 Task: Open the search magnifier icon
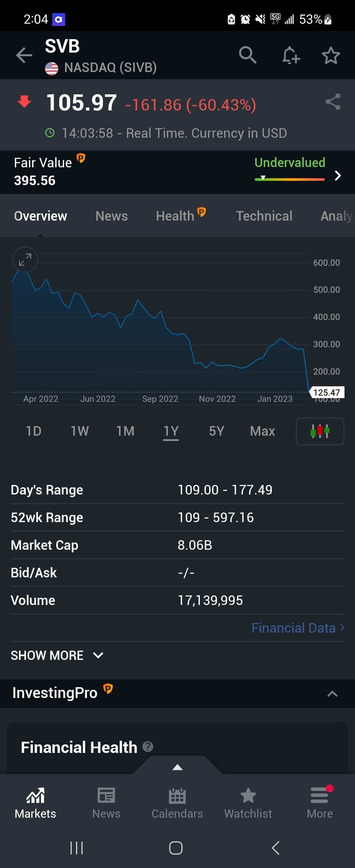248,55
